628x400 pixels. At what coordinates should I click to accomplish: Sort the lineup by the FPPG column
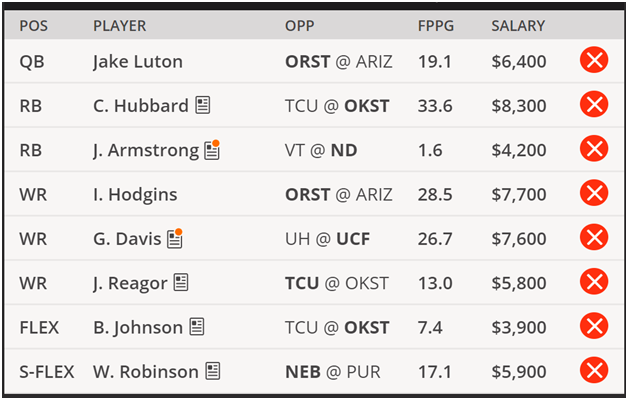(438, 25)
